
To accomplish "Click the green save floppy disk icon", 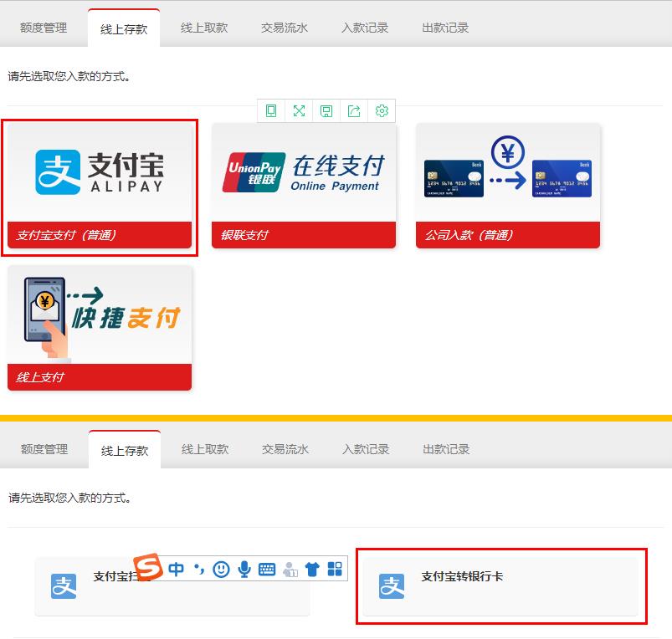I will pyautogui.click(x=326, y=111).
